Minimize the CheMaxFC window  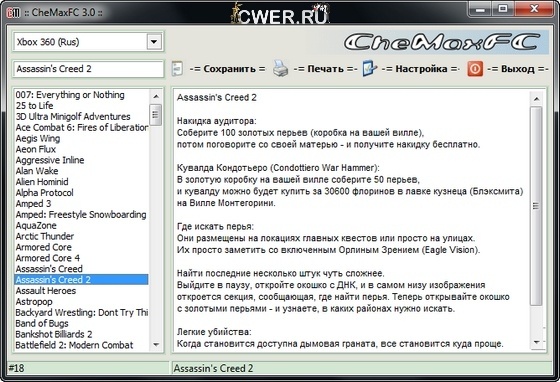click(480, 9)
